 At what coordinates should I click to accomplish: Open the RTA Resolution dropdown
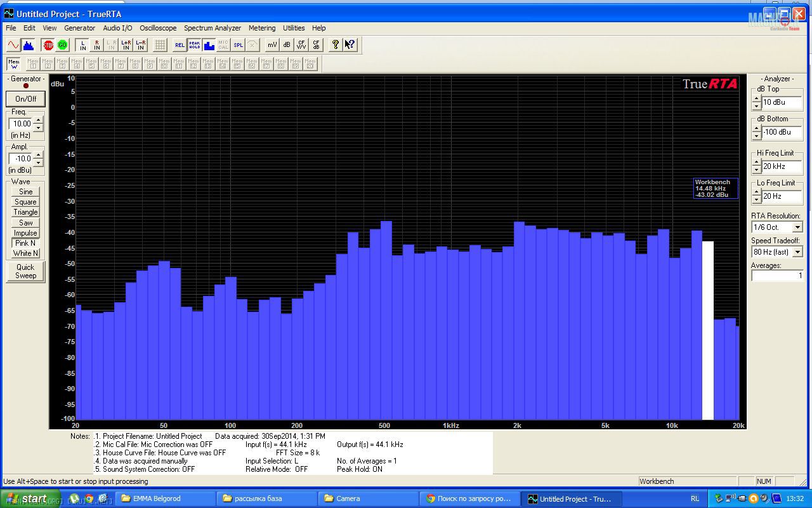tap(797, 227)
